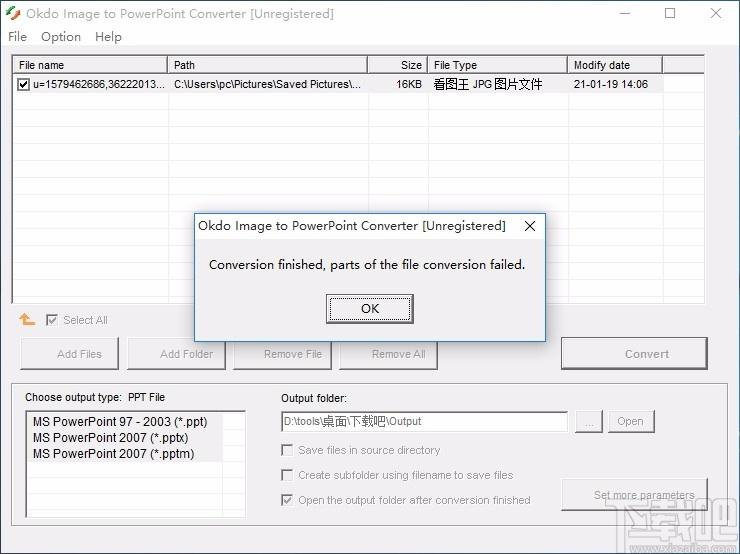
Task: Click the Add Folder button
Action: [x=177, y=353]
